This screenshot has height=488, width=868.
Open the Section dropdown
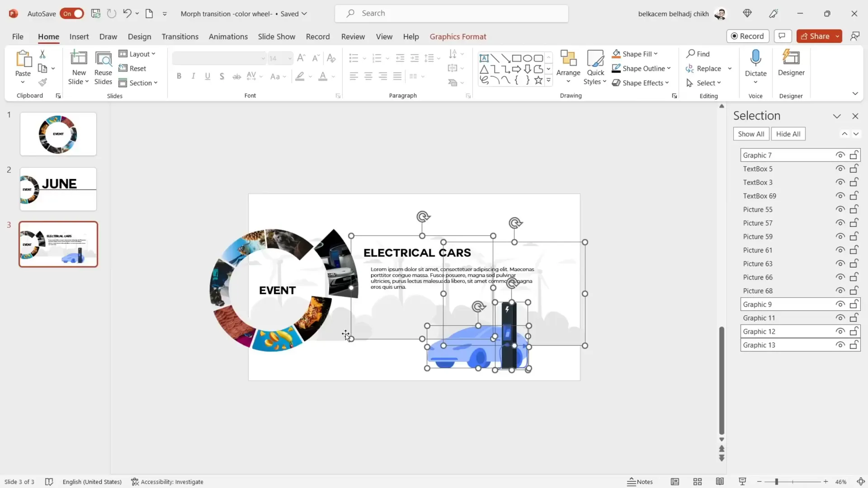(x=138, y=83)
